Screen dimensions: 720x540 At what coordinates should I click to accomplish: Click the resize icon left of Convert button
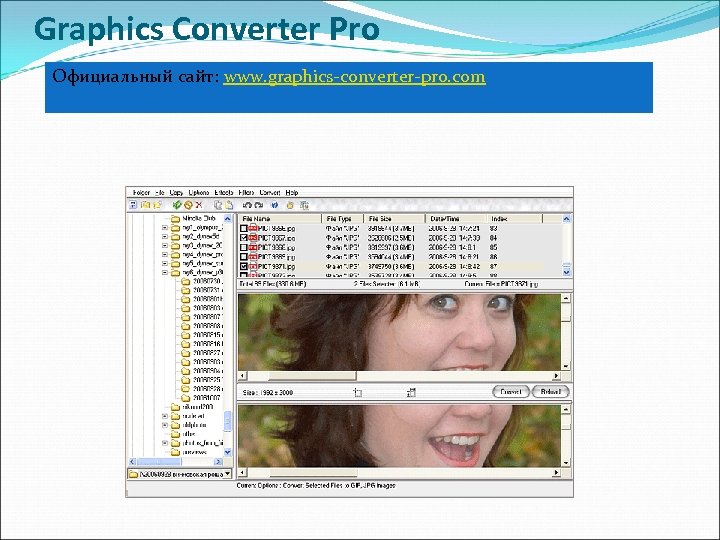[x=411, y=392]
